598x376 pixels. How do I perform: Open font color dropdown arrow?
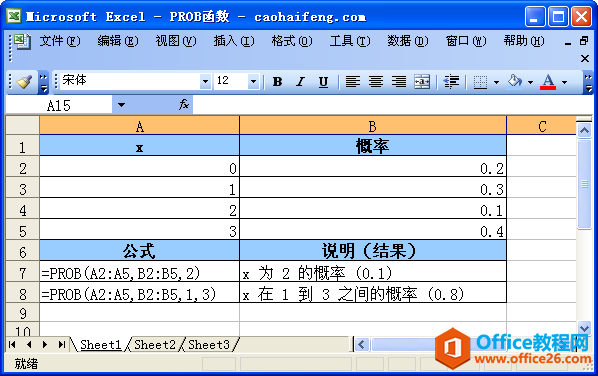click(564, 82)
